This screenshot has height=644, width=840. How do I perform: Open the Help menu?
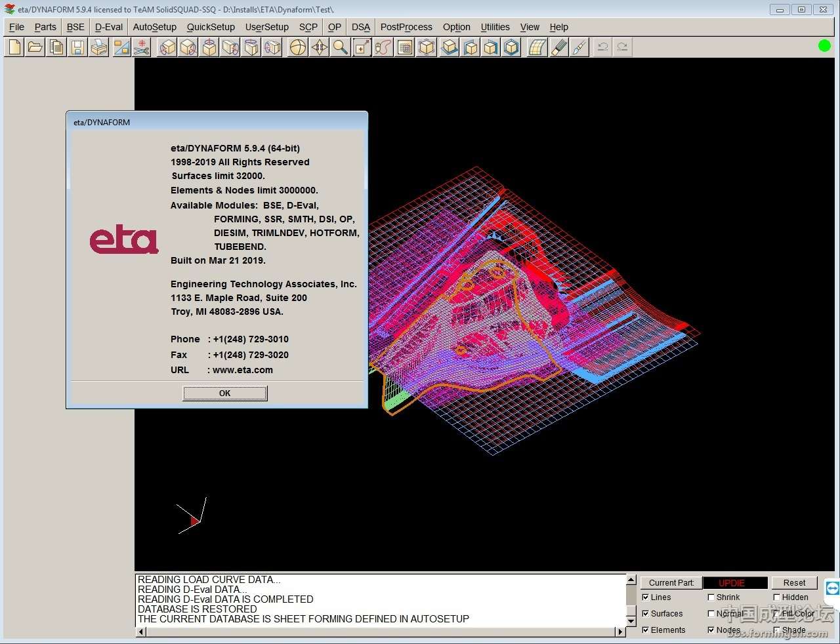[559, 27]
